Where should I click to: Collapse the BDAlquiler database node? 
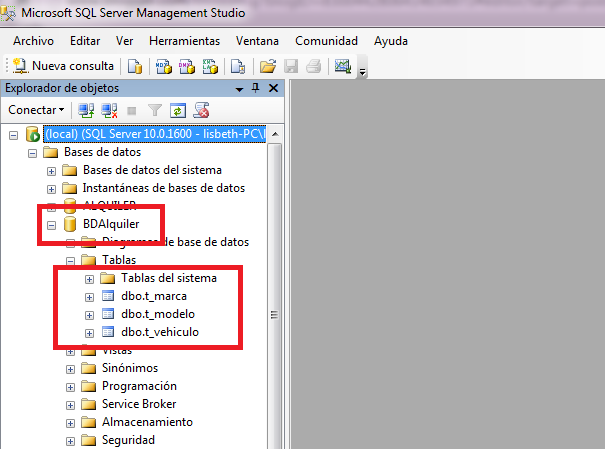(x=52, y=224)
